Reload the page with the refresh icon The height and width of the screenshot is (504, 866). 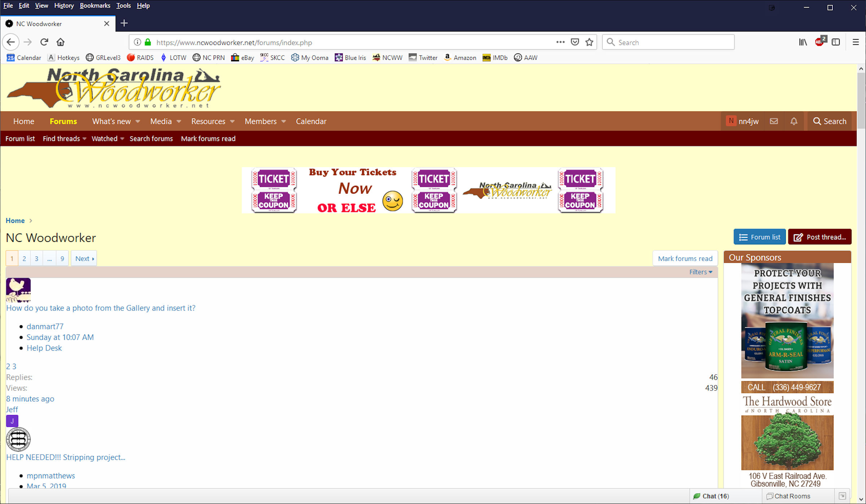[x=44, y=42]
